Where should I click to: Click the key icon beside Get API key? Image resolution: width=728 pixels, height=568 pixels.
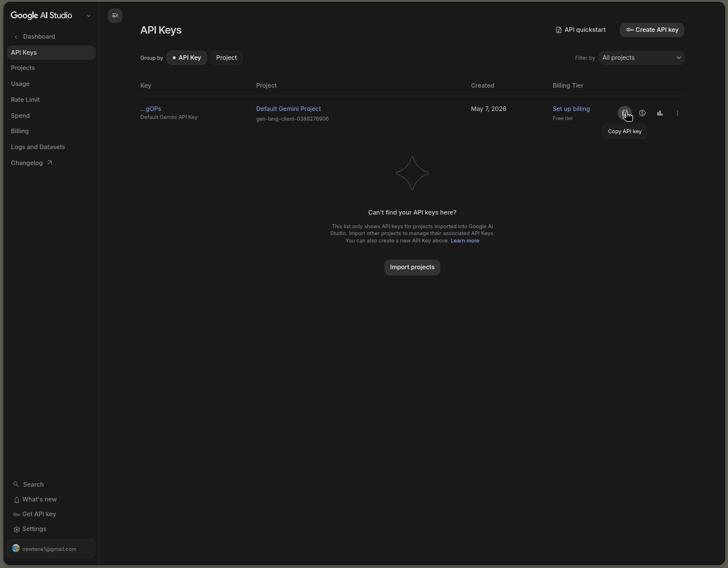[x=16, y=515]
